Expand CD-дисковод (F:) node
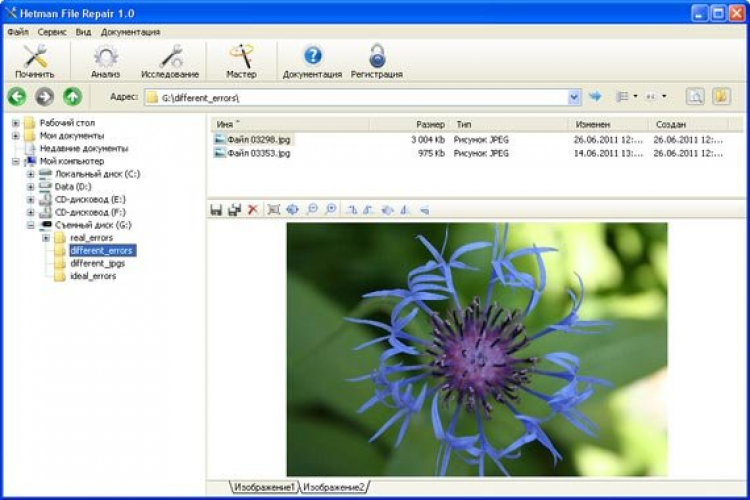The width and height of the screenshot is (750, 500). (31, 212)
